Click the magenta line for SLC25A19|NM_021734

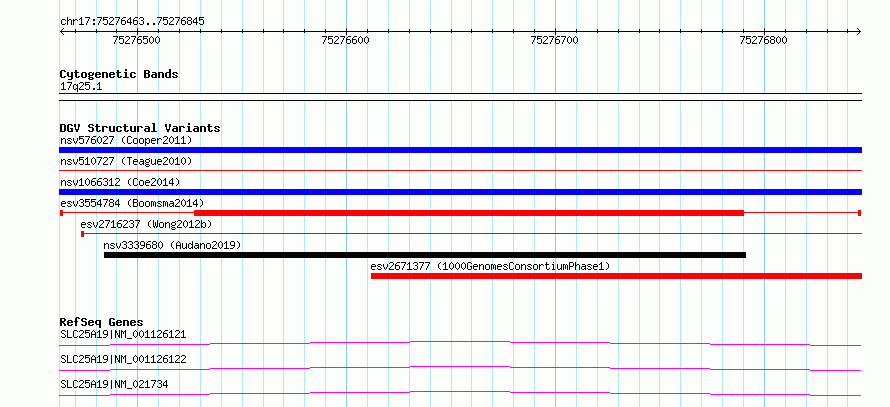point(460,393)
